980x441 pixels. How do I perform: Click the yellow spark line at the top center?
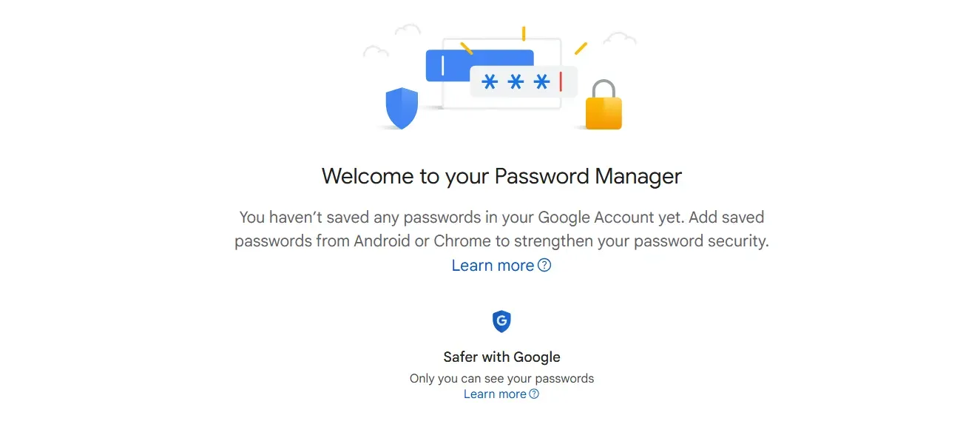coord(523,33)
